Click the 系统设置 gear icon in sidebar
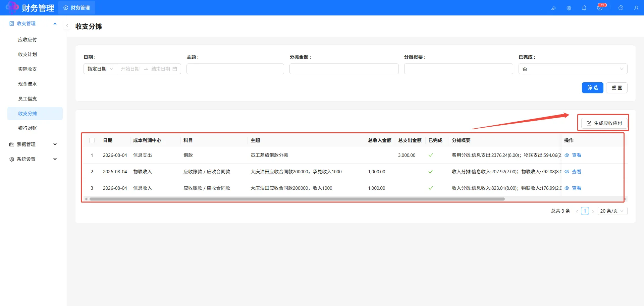The image size is (644, 306). (x=12, y=159)
